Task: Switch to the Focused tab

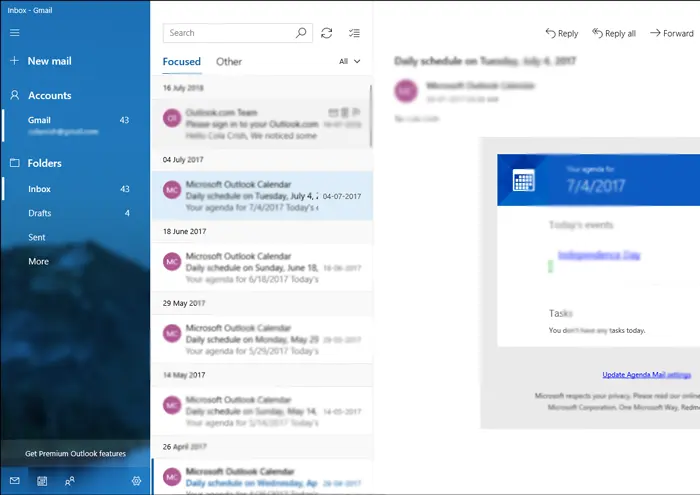Action: point(181,62)
